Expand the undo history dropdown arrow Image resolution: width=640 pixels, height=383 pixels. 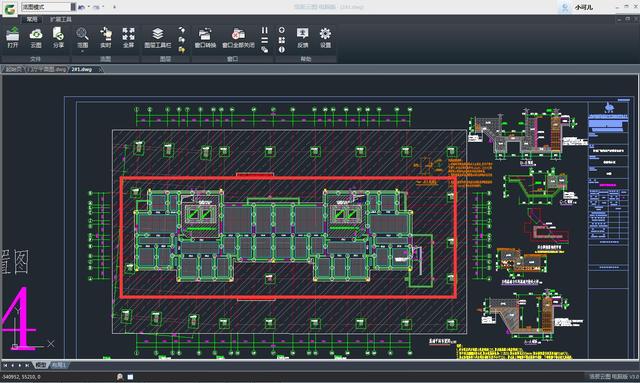coord(89,7)
